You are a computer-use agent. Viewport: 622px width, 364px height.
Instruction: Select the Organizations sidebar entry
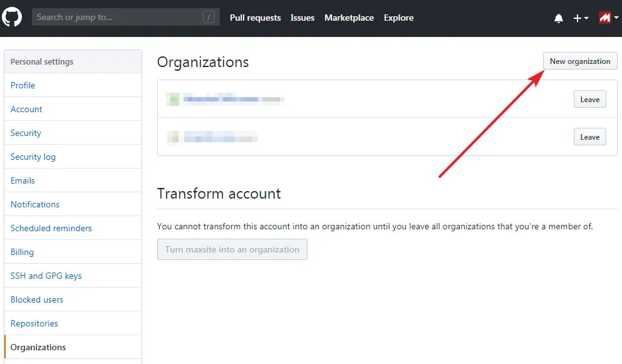(38, 347)
